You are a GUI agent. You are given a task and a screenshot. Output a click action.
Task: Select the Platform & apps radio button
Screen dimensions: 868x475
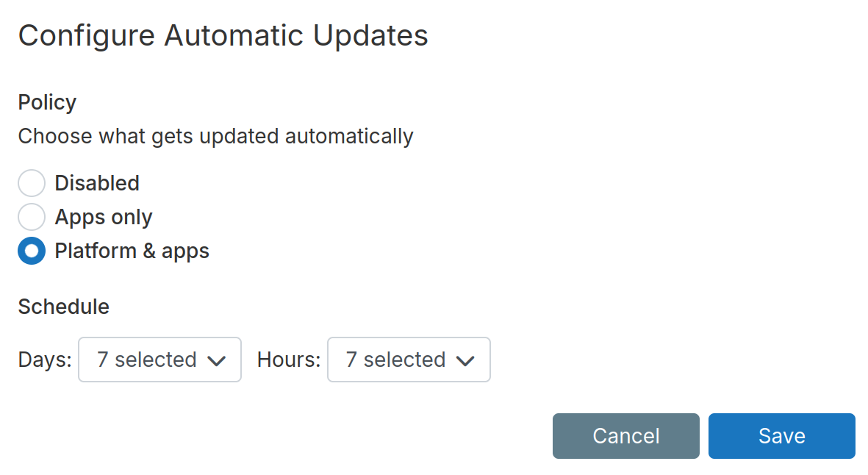pos(32,251)
